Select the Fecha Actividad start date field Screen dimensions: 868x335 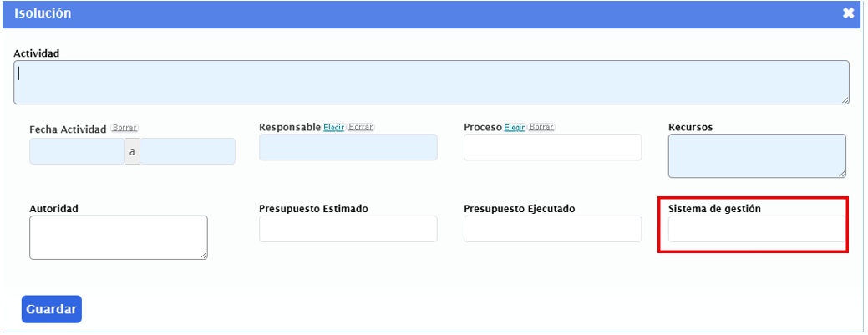(77, 151)
